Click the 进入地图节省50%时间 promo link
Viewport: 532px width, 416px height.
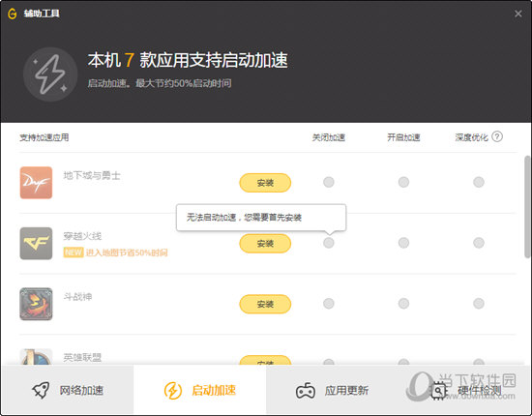(x=127, y=253)
